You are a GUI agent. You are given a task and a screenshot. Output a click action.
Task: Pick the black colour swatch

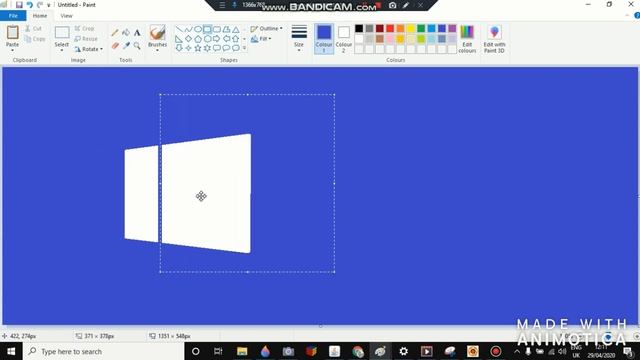coord(359,29)
